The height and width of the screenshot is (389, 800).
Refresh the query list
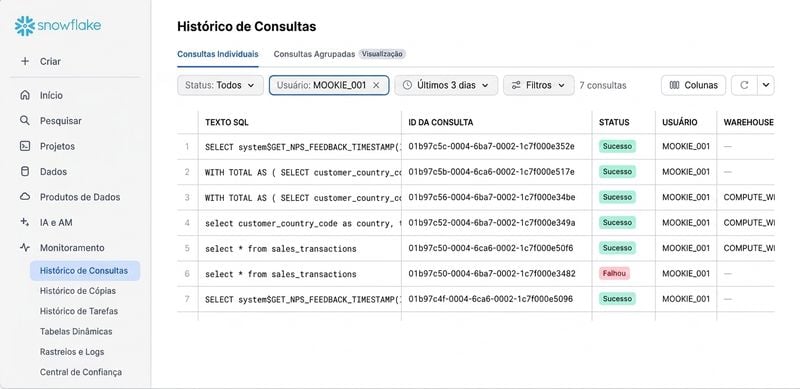(744, 85)
